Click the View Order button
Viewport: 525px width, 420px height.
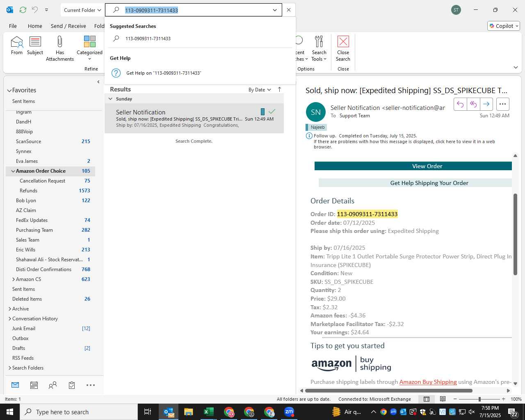click(413, 166)
